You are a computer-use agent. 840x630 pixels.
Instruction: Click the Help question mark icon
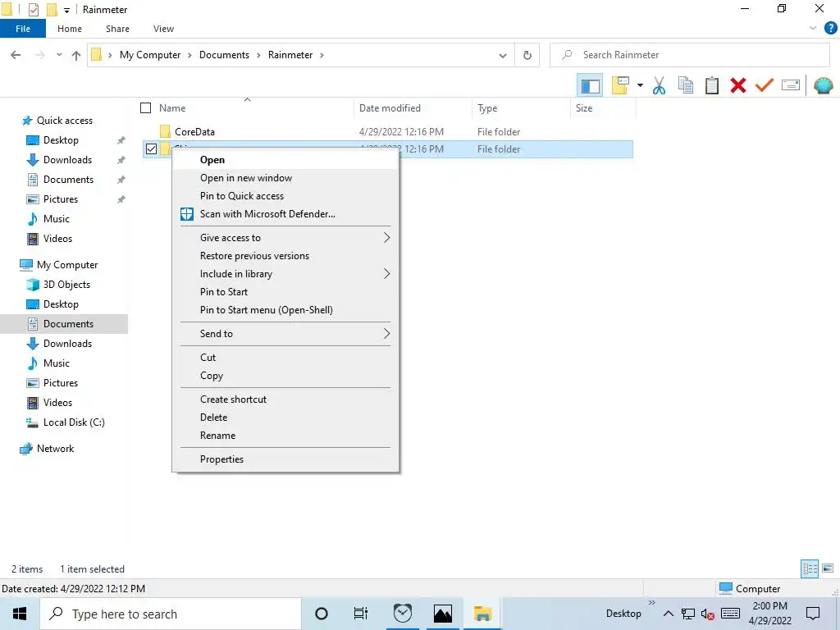[830, 29]
